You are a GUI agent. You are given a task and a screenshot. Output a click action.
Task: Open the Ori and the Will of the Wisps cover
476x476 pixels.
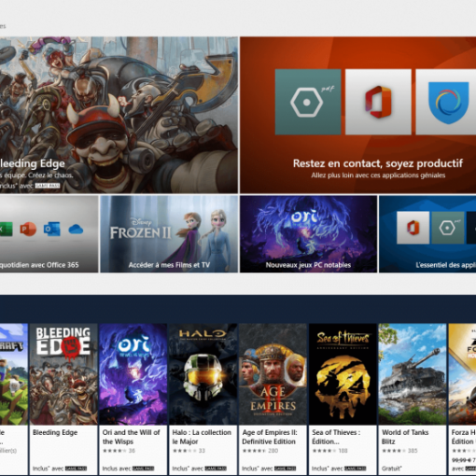(133, 374)
